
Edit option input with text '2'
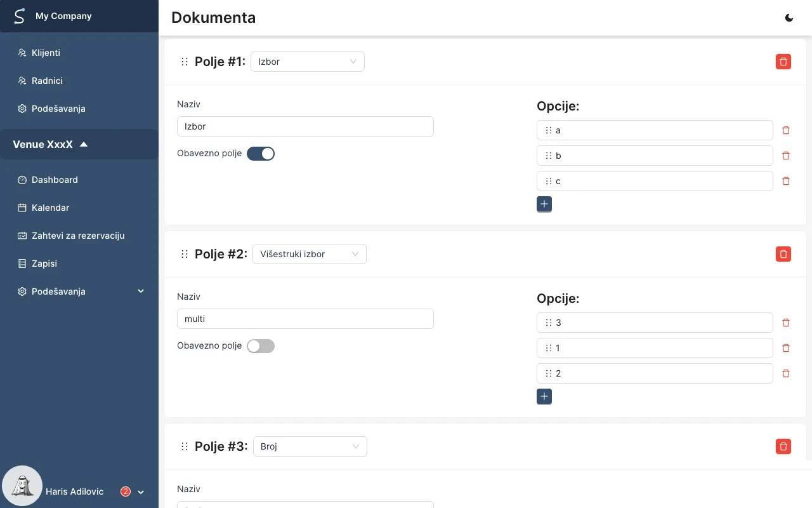pyautogui.click(x=655, y=373)
